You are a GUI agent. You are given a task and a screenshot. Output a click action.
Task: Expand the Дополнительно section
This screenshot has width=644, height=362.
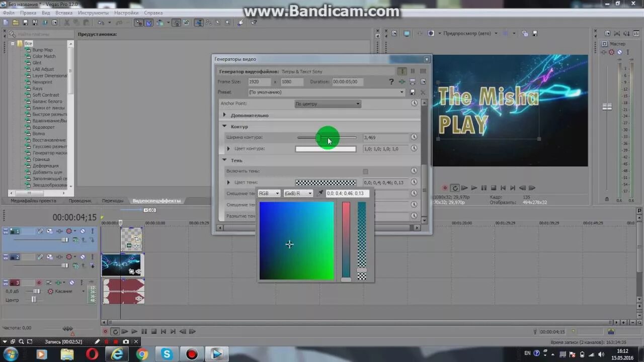[x=224, y=115]
